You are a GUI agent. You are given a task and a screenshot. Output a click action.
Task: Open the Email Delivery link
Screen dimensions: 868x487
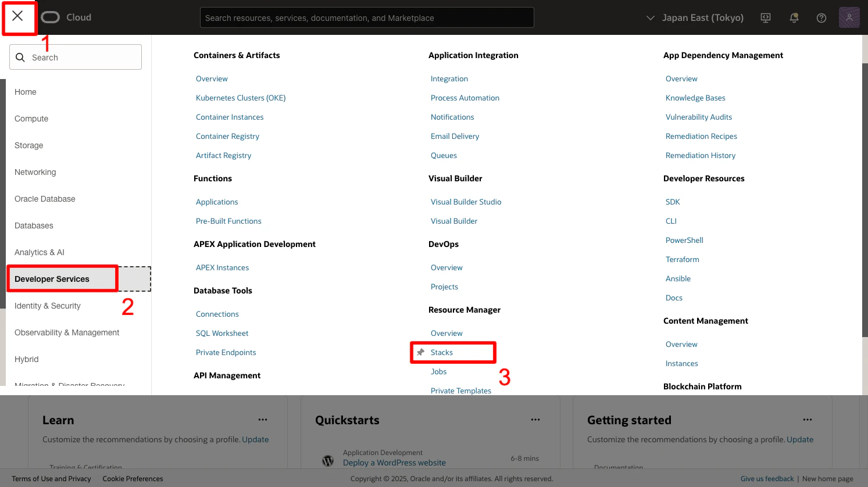tap(455, 136)
